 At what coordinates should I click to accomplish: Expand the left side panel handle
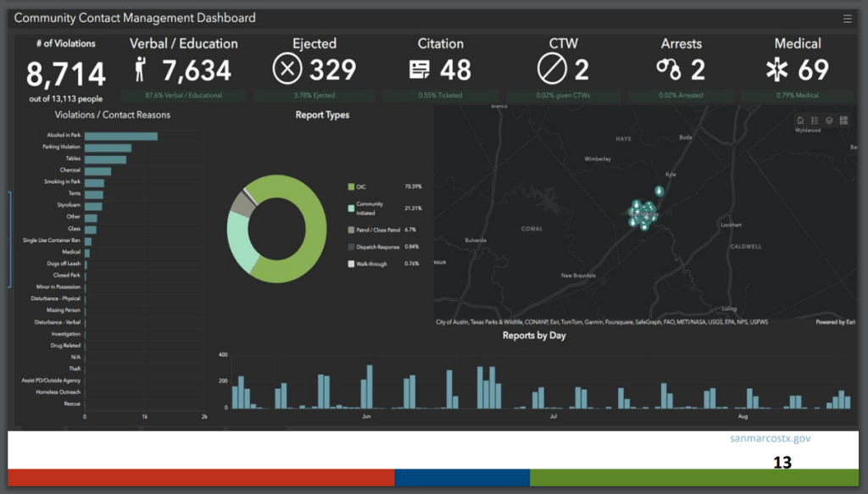tap(9, 239)
